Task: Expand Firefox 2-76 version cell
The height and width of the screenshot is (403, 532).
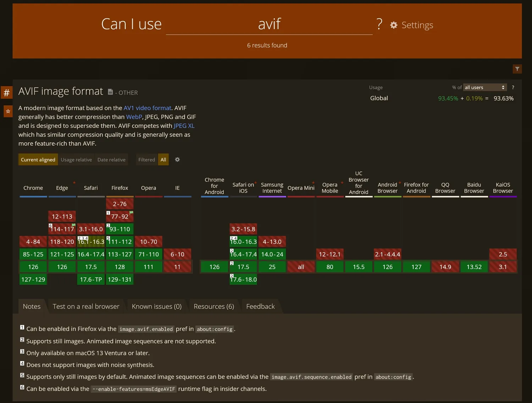Action: [x=120, y=204]
